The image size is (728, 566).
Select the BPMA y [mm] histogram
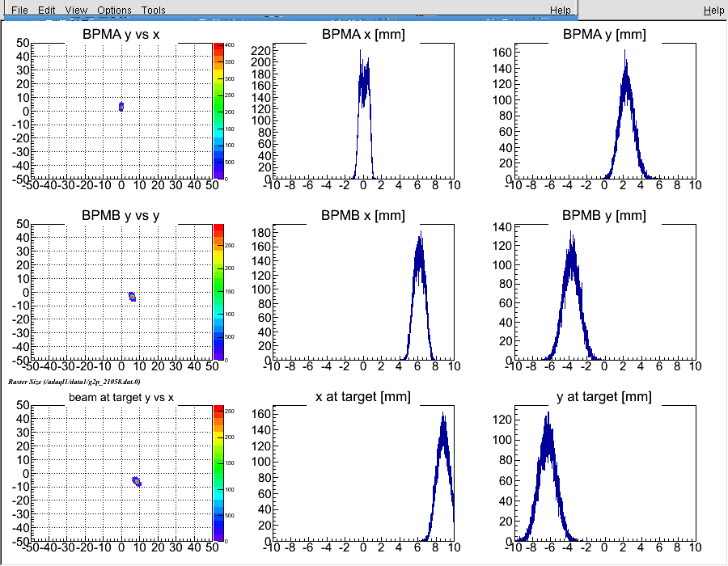[x=605, y=112]
